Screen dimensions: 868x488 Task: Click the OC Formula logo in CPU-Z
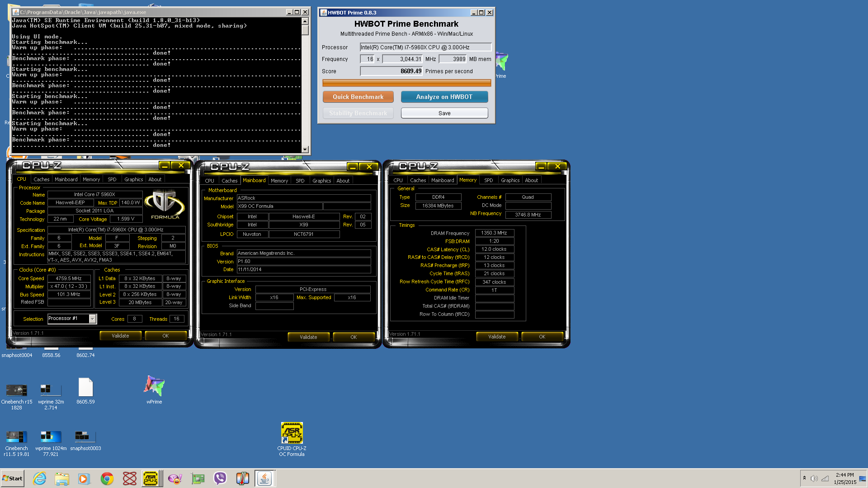coord(165,204)
